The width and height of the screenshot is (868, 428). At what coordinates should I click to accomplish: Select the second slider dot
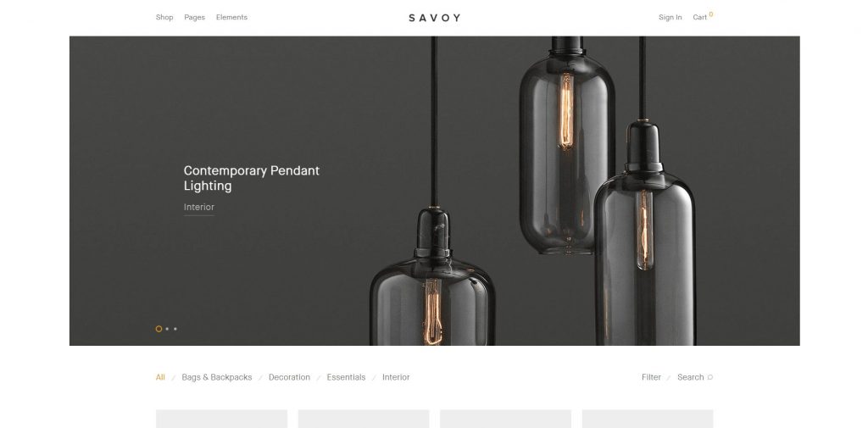(x=167, y=329)
